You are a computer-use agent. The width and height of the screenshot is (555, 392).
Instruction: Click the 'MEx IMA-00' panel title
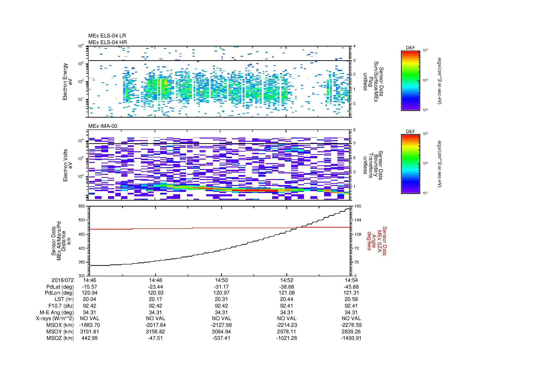click(103, 126)
